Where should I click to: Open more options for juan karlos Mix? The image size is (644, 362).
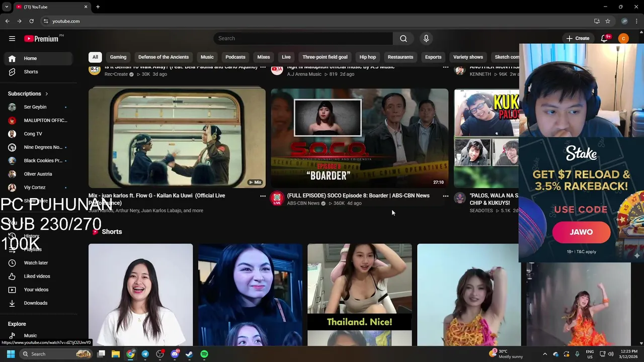coord(263,196)
